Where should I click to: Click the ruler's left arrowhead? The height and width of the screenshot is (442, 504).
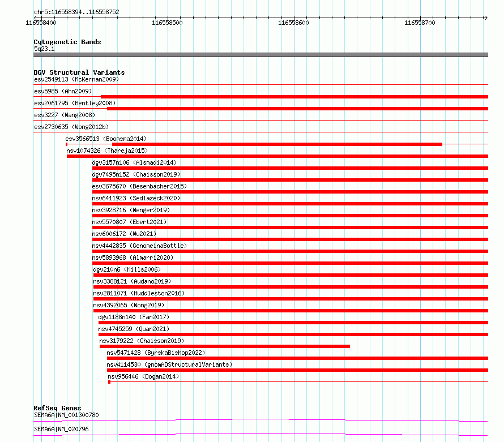[36, 18]
